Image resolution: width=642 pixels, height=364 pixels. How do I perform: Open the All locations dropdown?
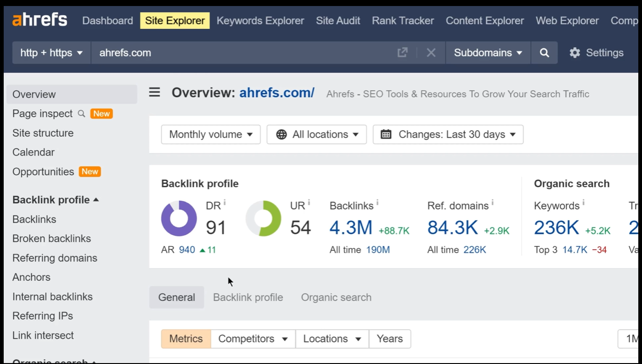317,135
